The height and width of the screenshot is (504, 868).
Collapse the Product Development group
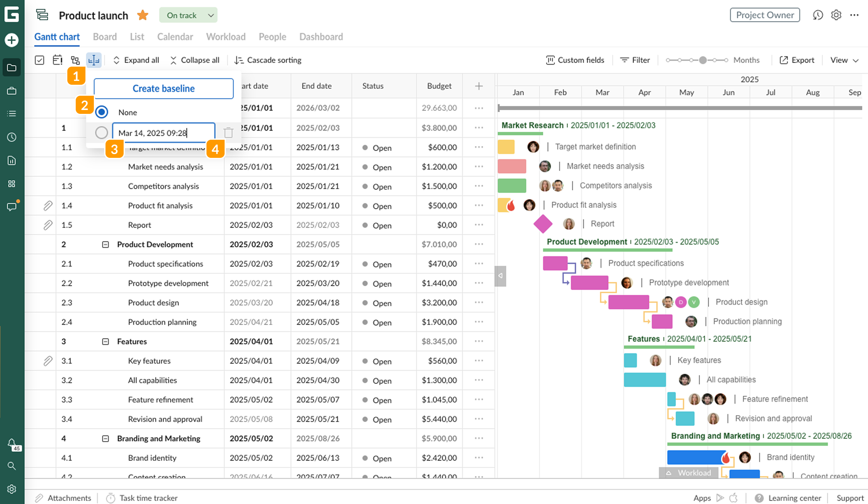click(x=106, y=245)
